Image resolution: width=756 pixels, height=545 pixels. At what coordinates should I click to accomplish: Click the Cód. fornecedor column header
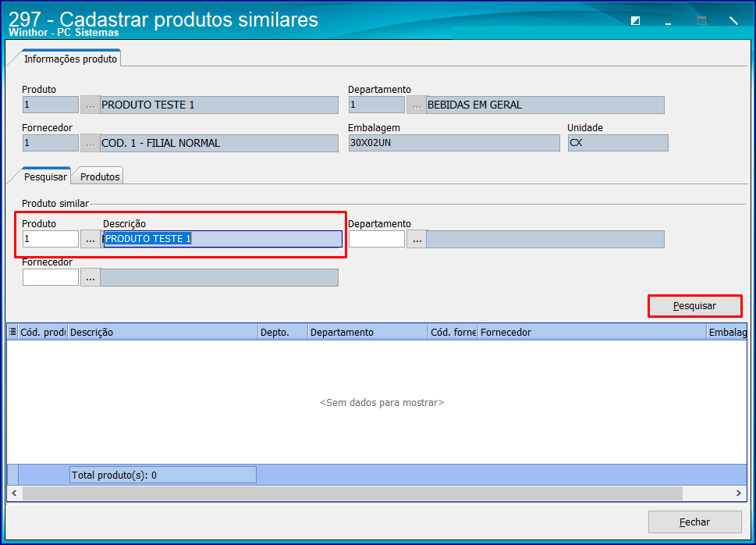point(453,332)
